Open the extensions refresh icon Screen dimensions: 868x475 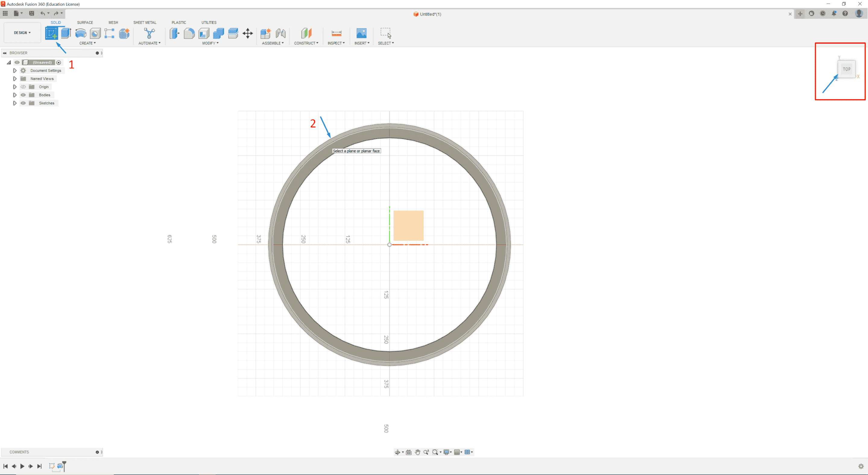pos(811,14)
